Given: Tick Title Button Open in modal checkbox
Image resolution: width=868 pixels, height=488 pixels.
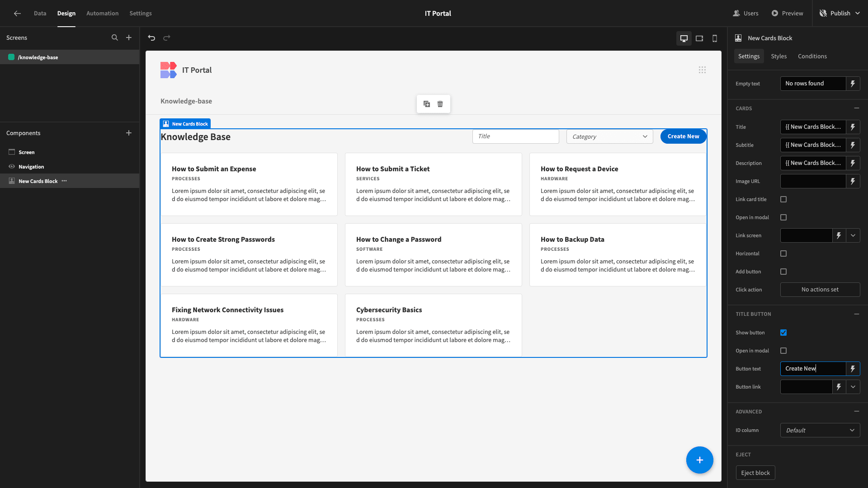Looking at the screenshot, I should [783, 351].
